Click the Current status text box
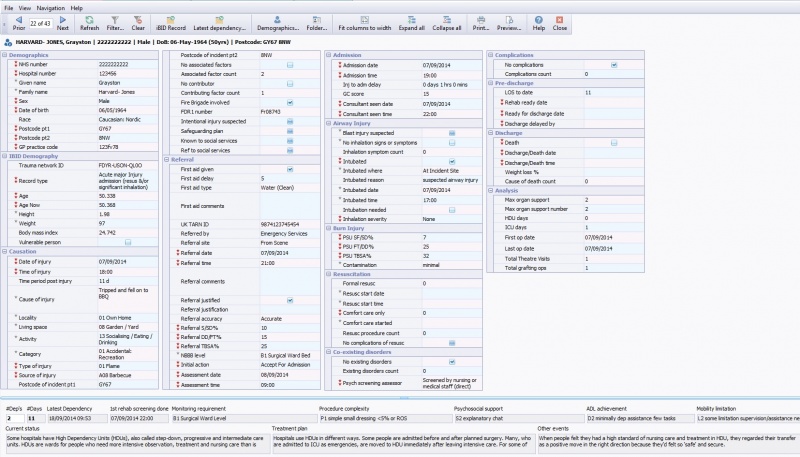Screen dimensions: 800x457 [x=137, y=444]
